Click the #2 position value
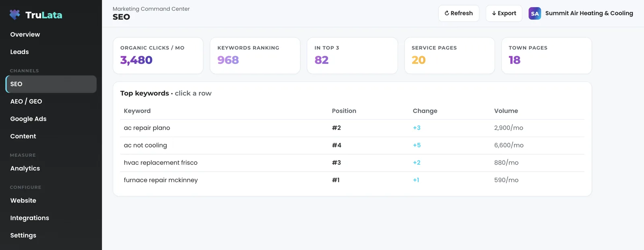 (x=336, y=128)
